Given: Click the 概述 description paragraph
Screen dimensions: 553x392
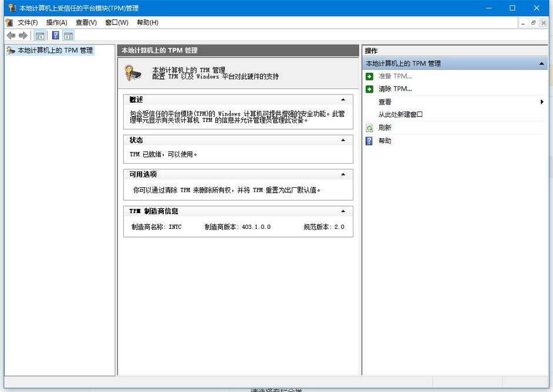Looking at the screenshot, I should pos(237,117).
